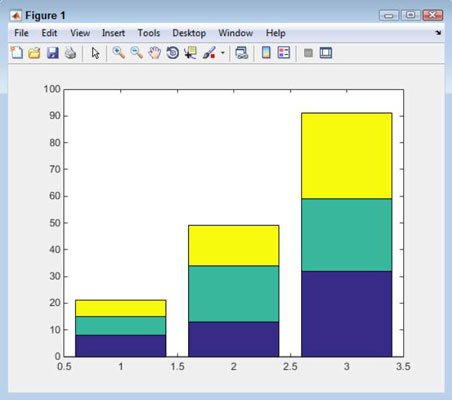The height and width of the screenshot is (400, 452).
Task: Click the y-axis tick label 70
Action: tap(55, 169)
